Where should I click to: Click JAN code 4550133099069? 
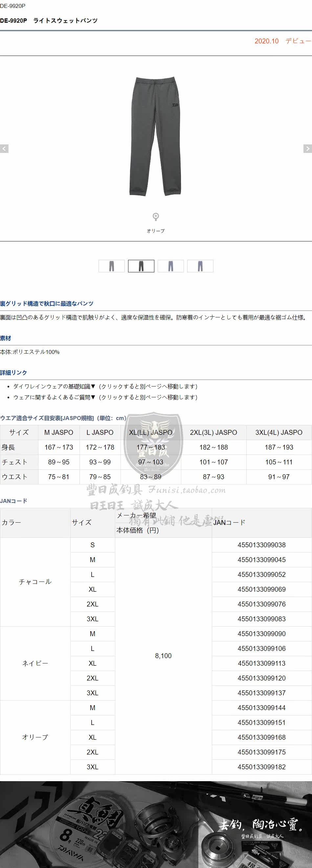coord(262,590)
